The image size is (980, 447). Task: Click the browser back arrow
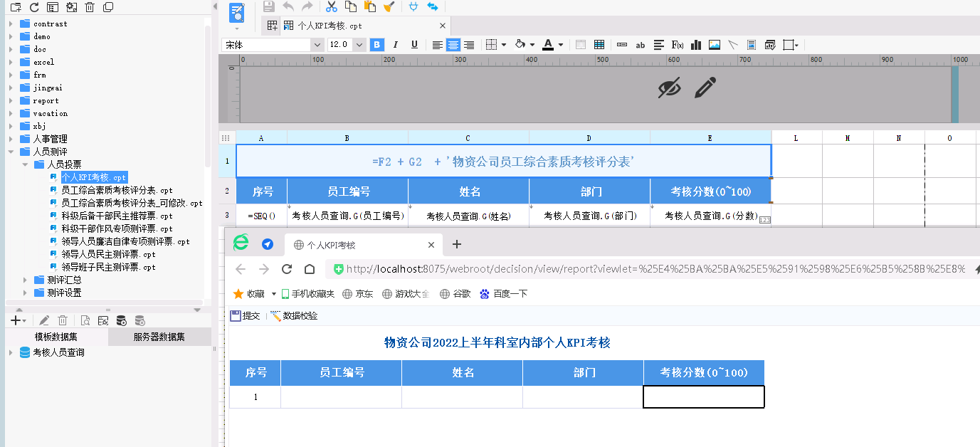point(241,269)
